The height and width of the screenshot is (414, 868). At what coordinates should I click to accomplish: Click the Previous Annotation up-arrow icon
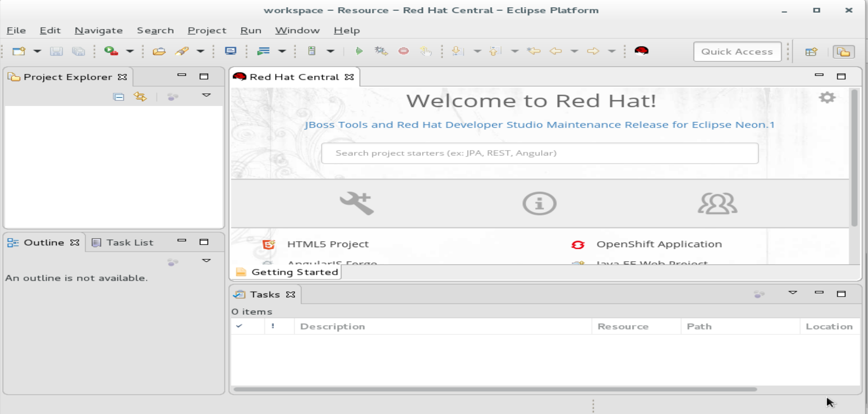coord(495,51)
